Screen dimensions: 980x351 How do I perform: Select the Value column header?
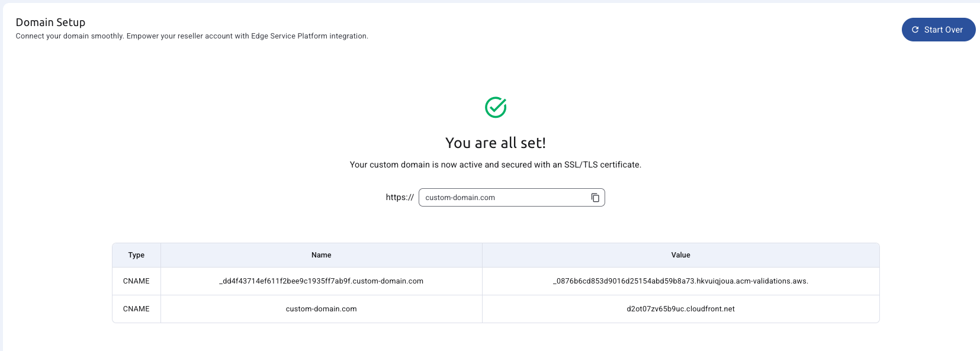tap(681, 255)
